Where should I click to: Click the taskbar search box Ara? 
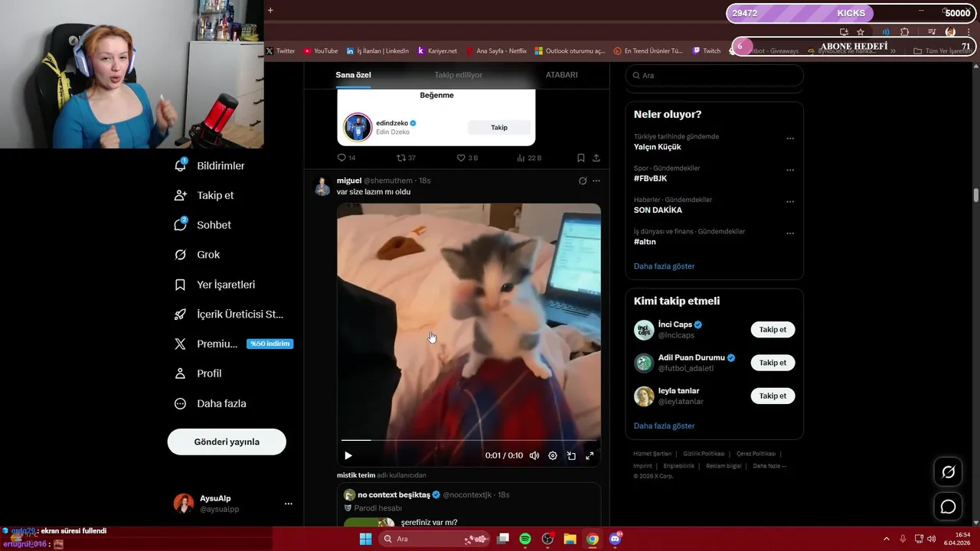tap(436, 539)
